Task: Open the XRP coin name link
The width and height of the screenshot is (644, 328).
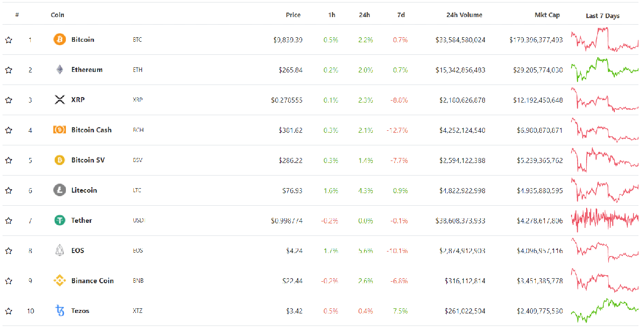Action: click(78, 100)
